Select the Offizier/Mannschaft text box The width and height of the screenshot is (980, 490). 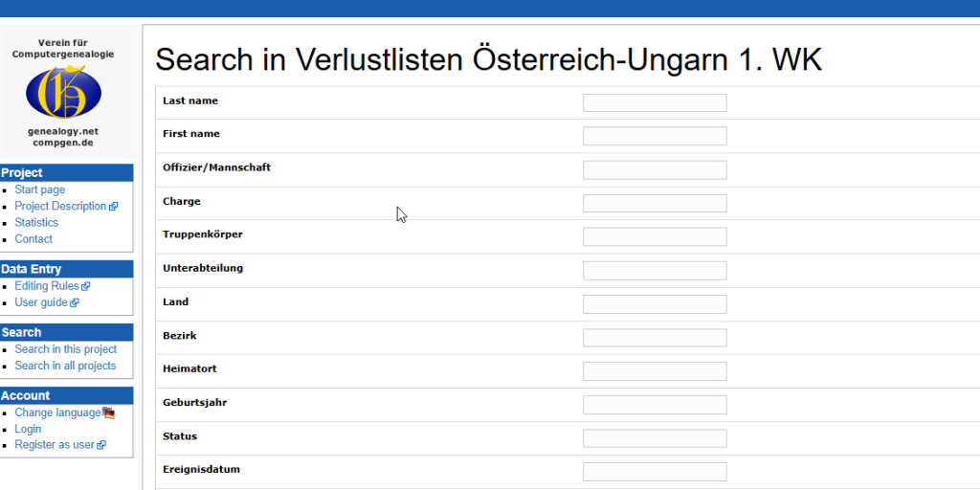pyautogui.click(x=655, y=169)
